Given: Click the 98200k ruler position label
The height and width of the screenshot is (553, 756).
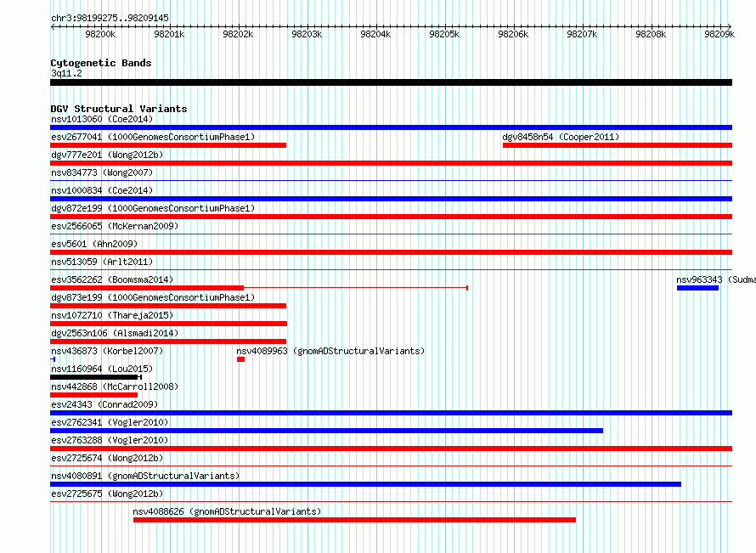Looking at the screenshot, I should click(x=100, y=34).
